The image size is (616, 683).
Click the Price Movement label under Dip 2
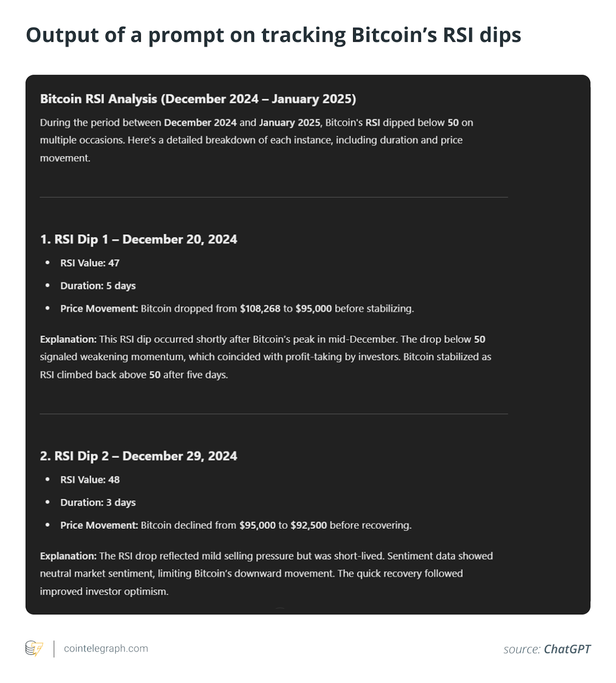pos(99,525)
